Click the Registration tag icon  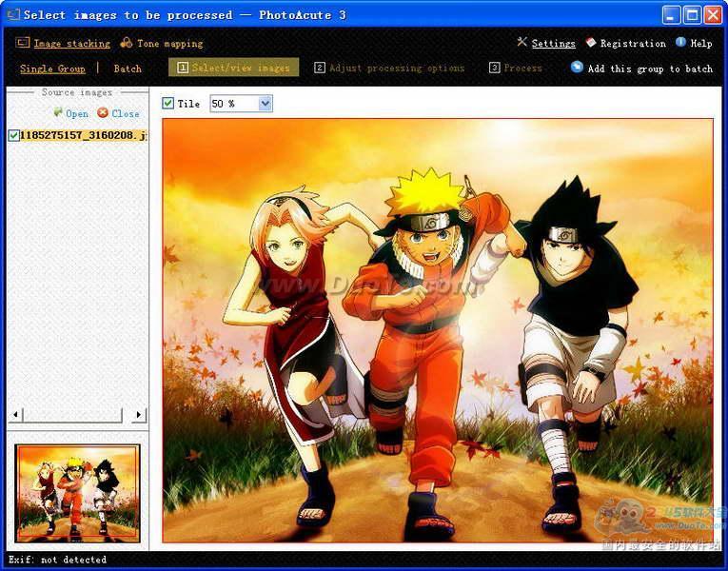(591, 42)
